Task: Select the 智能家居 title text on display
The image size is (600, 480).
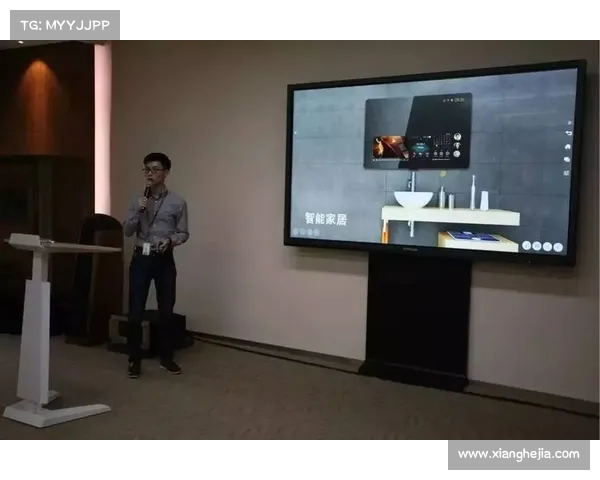Action: tap(326, 218)
